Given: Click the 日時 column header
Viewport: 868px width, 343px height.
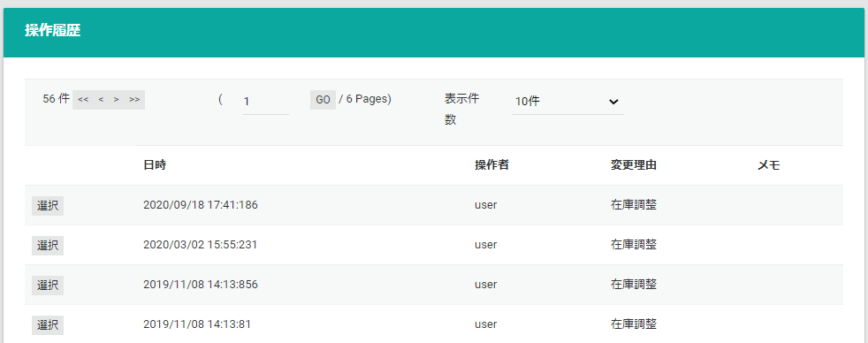Looking at the screenshot, I should (x=155, y=165).
